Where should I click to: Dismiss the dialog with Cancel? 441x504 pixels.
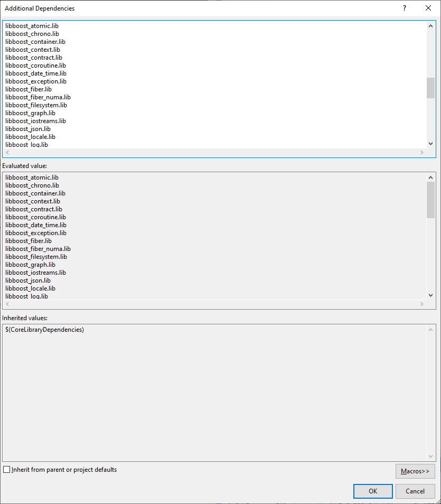415,491
